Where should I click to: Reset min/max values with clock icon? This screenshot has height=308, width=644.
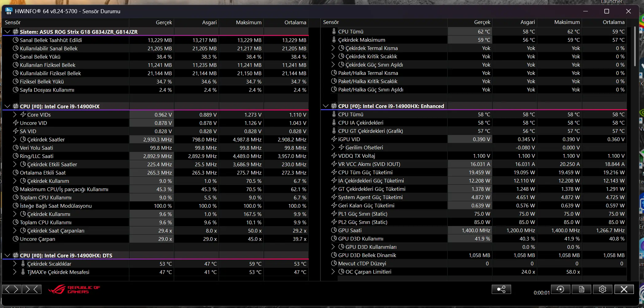561,289
